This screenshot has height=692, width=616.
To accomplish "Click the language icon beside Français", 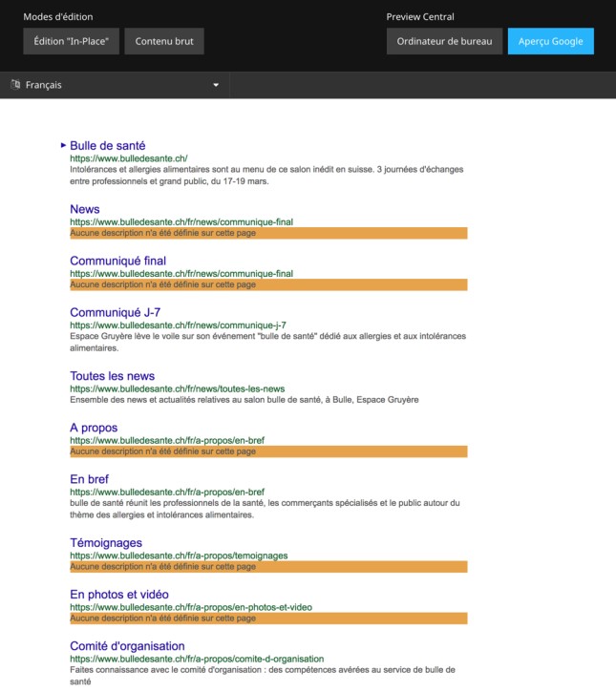I will [15, 84].
